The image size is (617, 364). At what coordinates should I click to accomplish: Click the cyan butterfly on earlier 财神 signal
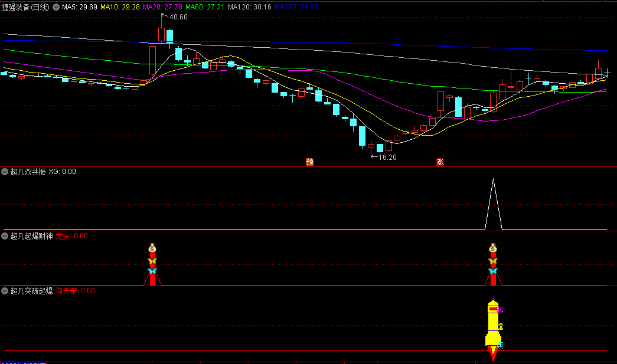pos(152,271)
